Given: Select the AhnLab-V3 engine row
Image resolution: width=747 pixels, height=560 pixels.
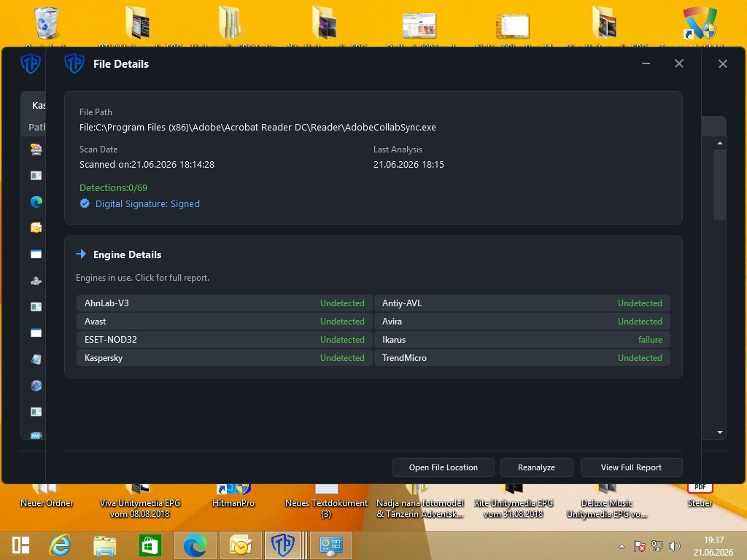Looking at the screenshot, I should (225, 303).
